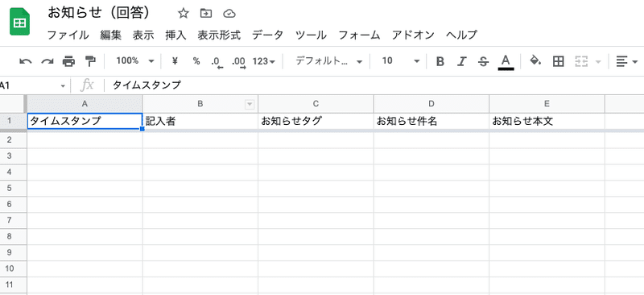
Task: Toggle strikethrough formatting
Action: click(484, 62)
